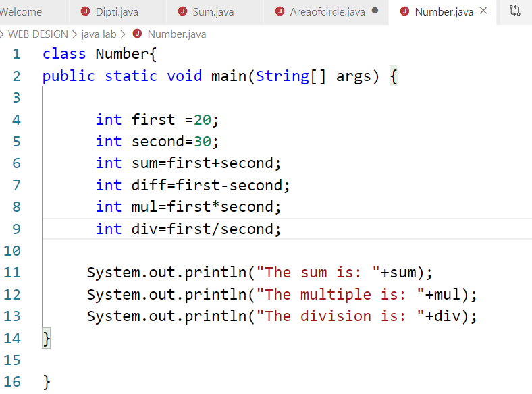
Task: Expand the java lab breadcrumb folder
Action: 99,34
